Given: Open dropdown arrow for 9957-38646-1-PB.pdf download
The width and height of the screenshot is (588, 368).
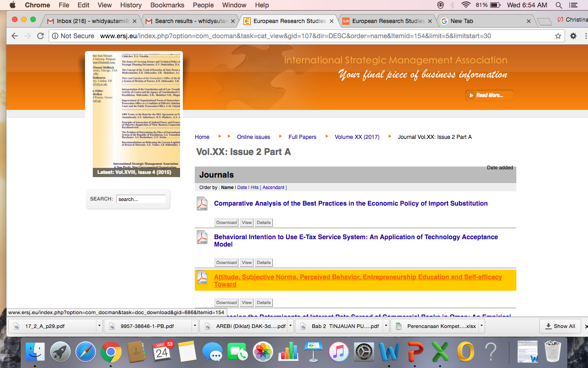Looking at the screenshot, I should pos(195,326).
